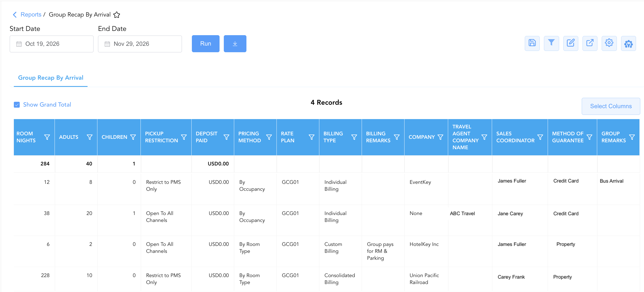Filter the Travel Agent Company Name column
Image resolution: width=644 pixels, height=292 pixels.
pos(484,137)
